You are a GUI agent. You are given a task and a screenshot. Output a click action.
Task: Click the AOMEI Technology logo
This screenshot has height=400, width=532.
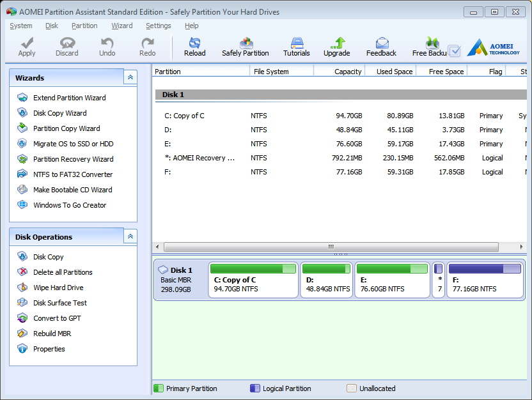tap(493, 47)
